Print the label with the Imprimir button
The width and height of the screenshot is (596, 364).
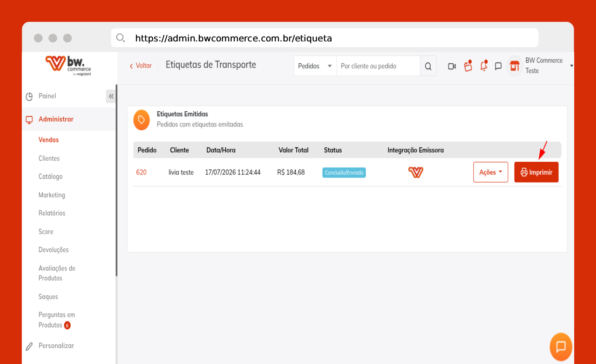coord(536,172)
